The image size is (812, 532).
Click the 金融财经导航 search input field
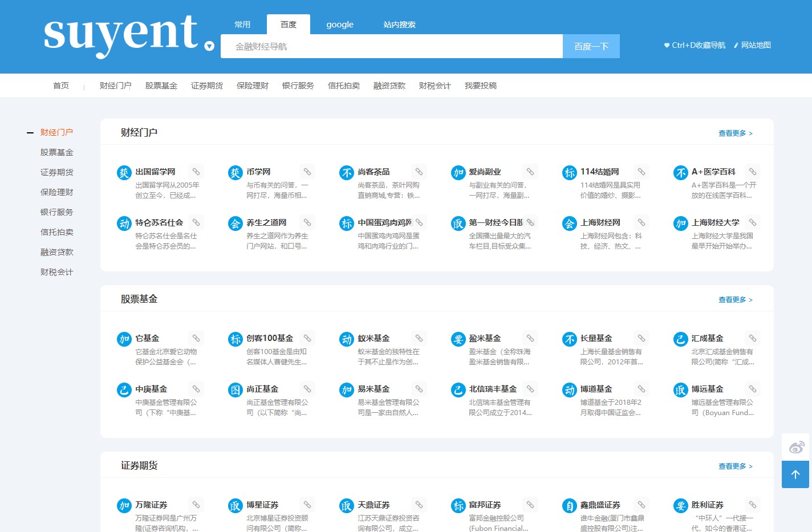click(x=392, y=46)
